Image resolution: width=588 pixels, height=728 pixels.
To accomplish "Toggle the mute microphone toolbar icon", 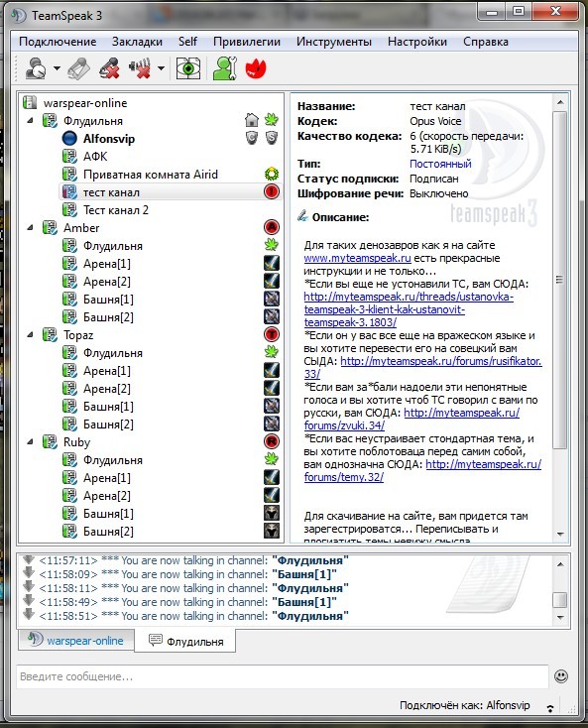I will 109,68.
